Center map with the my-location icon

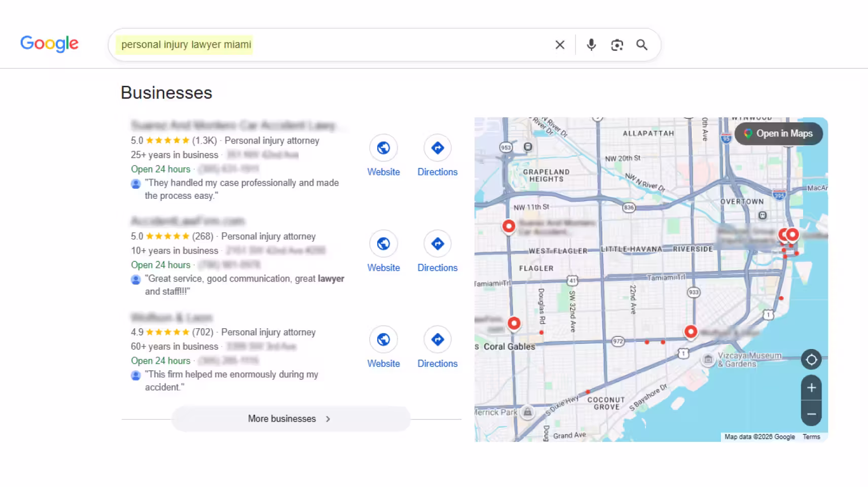[811, 360]
